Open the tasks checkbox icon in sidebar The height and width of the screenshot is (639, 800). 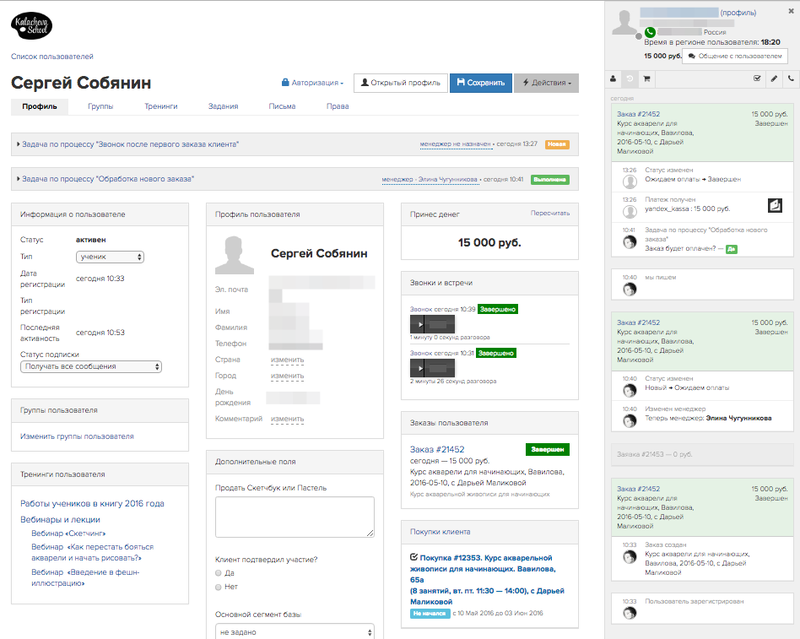tap(757, 79)
